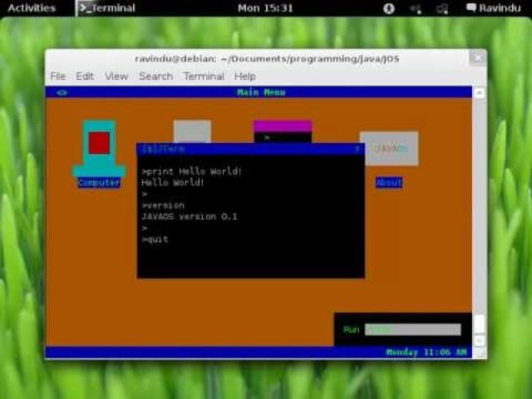Open the JAVAOS About icon
Screen dimensions: 532x399
coord(389,149)
